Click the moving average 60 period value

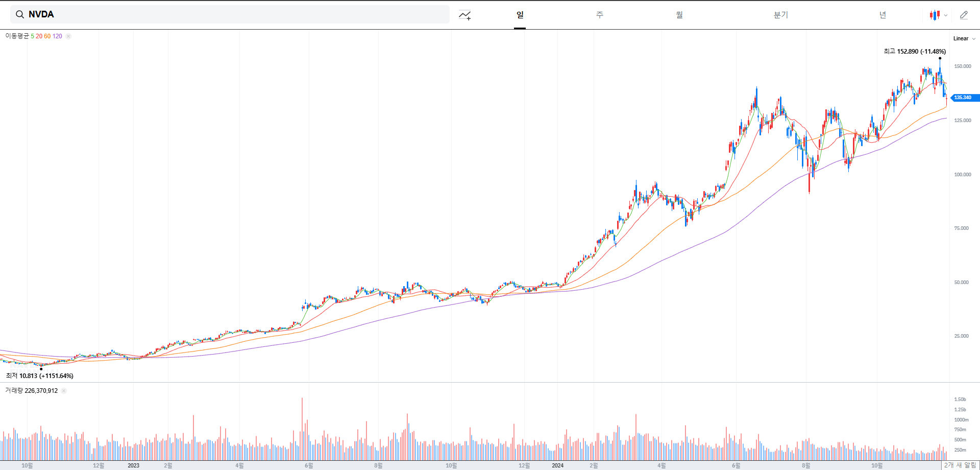47,36
